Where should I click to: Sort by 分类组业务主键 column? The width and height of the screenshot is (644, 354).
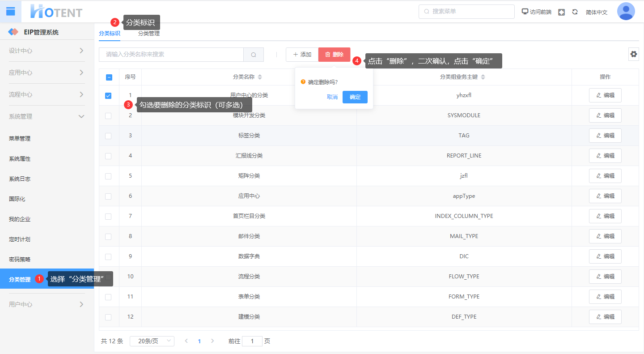483,77
